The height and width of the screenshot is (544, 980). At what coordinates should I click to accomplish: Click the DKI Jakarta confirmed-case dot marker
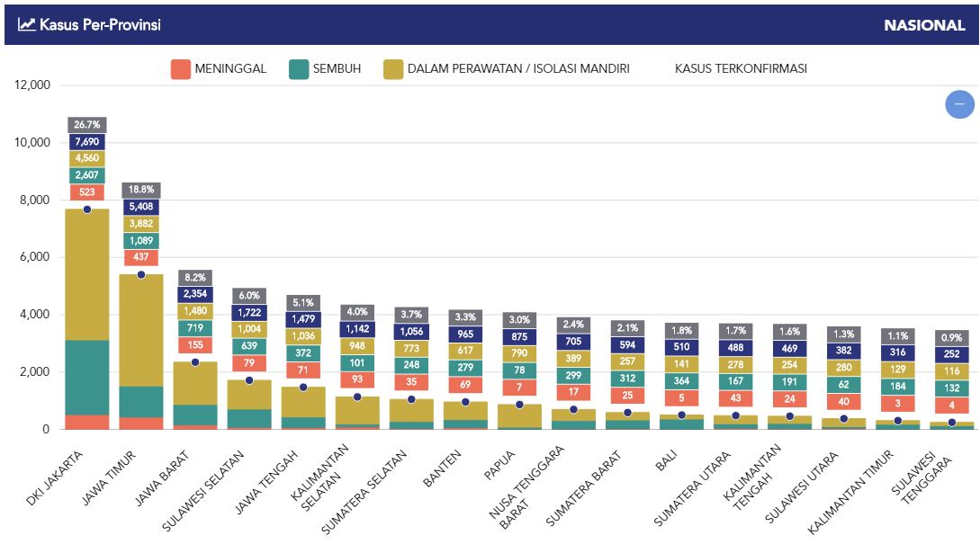[87, 210]
